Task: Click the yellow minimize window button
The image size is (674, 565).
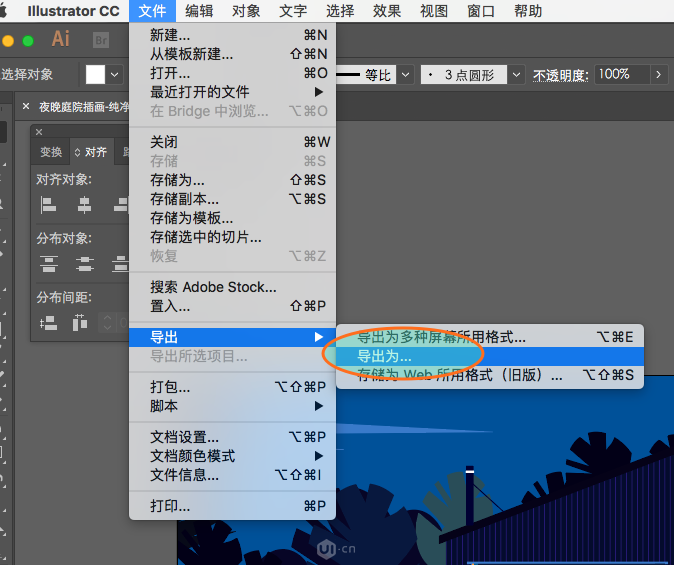Action: click(8, 41)
